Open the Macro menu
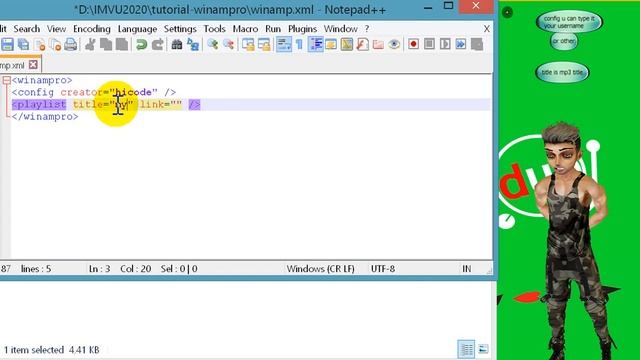The height and width of the screenshot is (360, 640). (245, 29)
